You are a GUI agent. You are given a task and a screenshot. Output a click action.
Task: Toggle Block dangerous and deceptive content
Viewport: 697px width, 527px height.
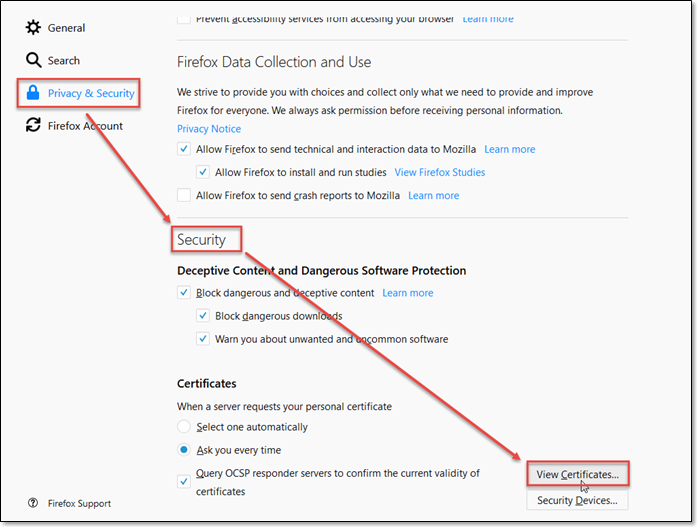pos(184,292)
